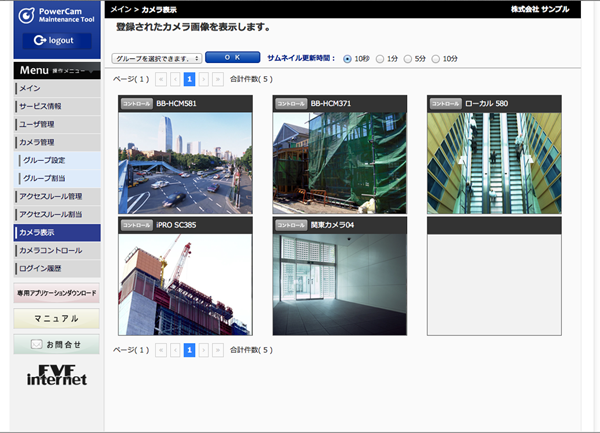Open ログイン履歴 menu item
The width and height of the screenshot is (600, 433).
(x=56, y=268)
